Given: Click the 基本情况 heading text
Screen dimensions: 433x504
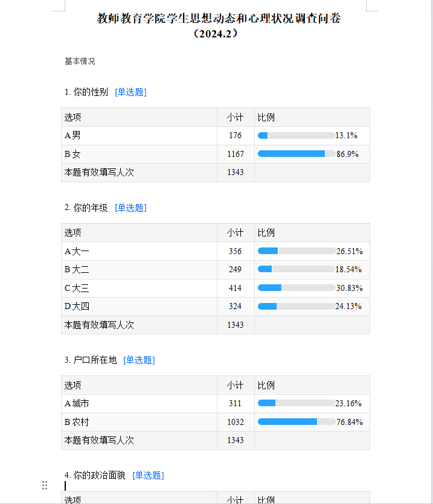Looking at the screenshot, I should pos(80,62).
